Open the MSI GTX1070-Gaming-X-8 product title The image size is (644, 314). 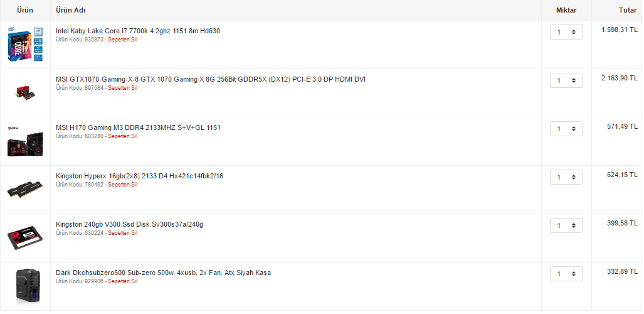click(x=210, y=79)
